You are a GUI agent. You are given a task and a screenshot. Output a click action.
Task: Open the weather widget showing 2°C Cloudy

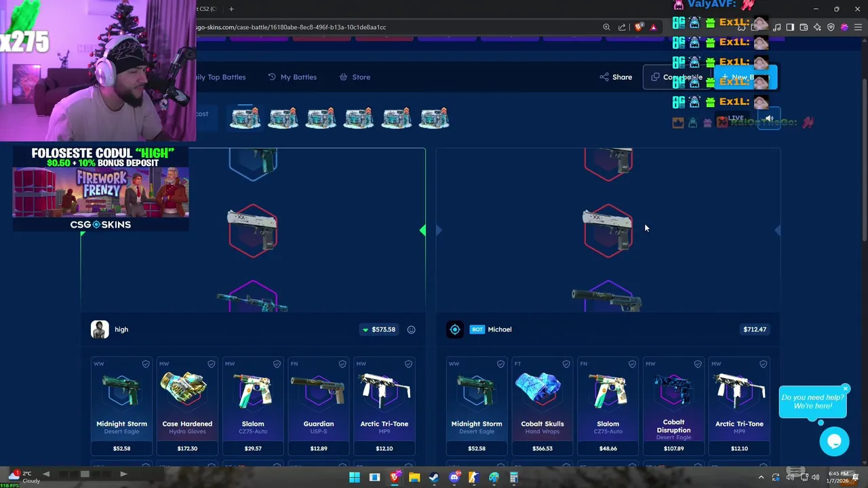(x=23, y=477)
